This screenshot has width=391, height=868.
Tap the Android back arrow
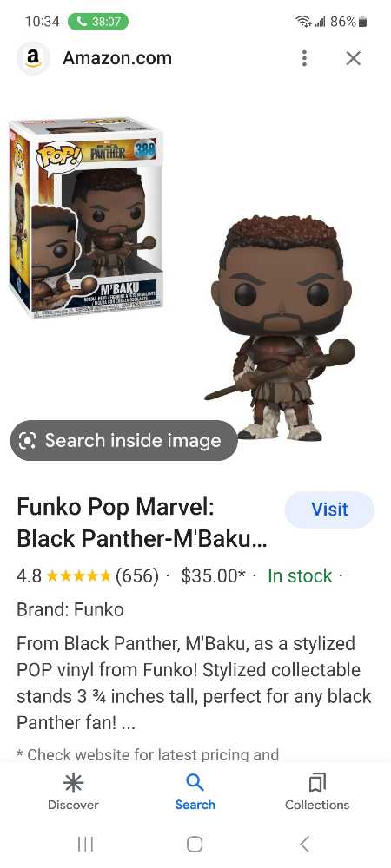(x=304, y=844)
